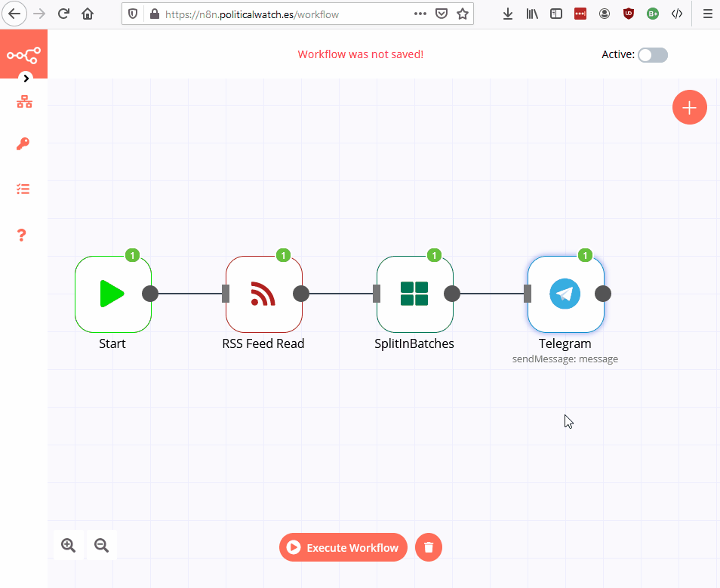
Task: Click the Telegram node input connector
Action: click(528, 294)
